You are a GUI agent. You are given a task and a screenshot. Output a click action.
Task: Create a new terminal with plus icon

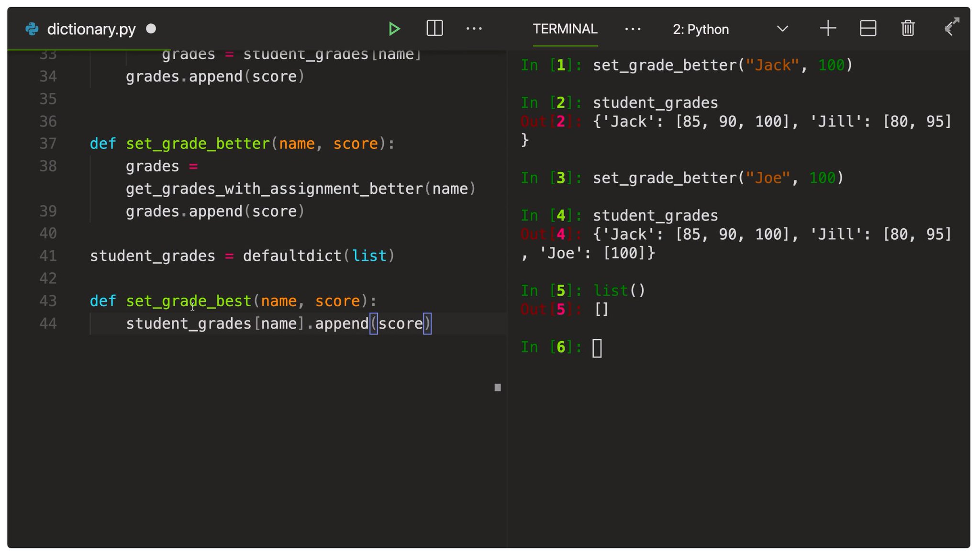click(x=828, y=29)
